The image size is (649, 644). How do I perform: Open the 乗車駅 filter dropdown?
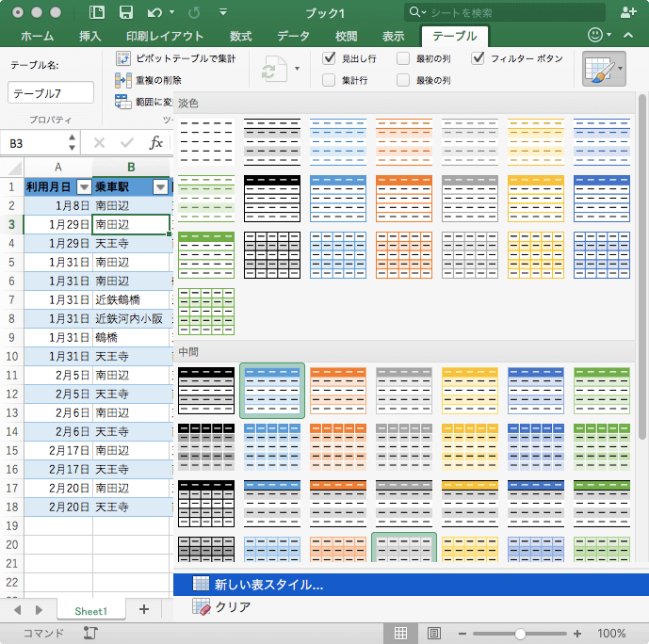[160, 187]
